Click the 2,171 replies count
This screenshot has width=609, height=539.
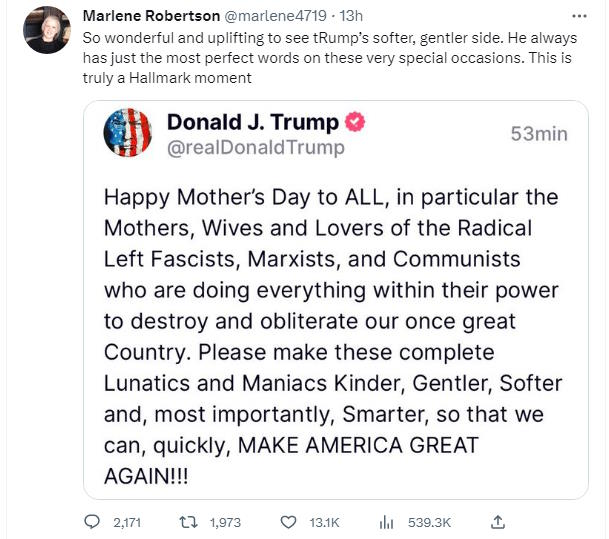(129, 522)
